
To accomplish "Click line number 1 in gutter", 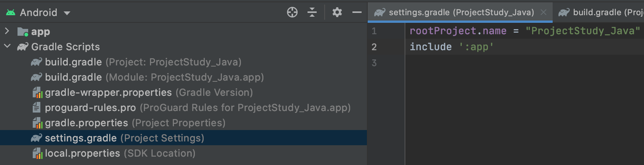I will pyautogui.click(x=374, y=31).
